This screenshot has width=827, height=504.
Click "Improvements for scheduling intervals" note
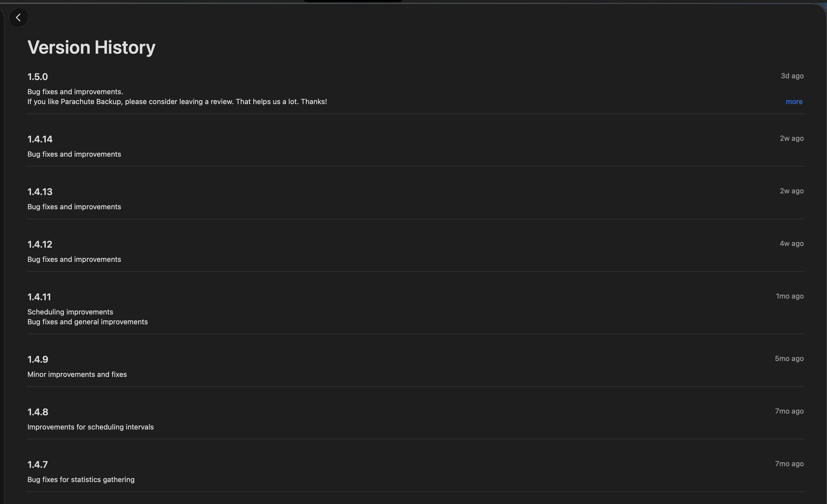coord(90,427)
